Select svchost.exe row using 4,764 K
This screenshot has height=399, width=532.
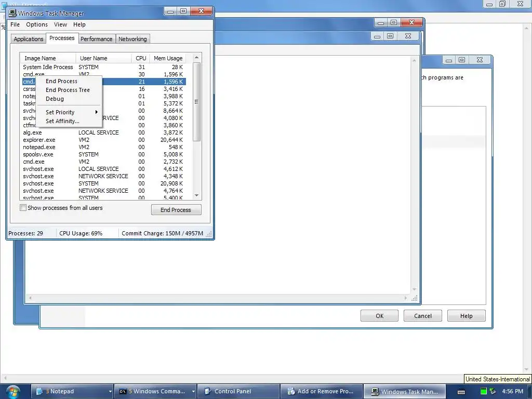click(x=104, y=191)
